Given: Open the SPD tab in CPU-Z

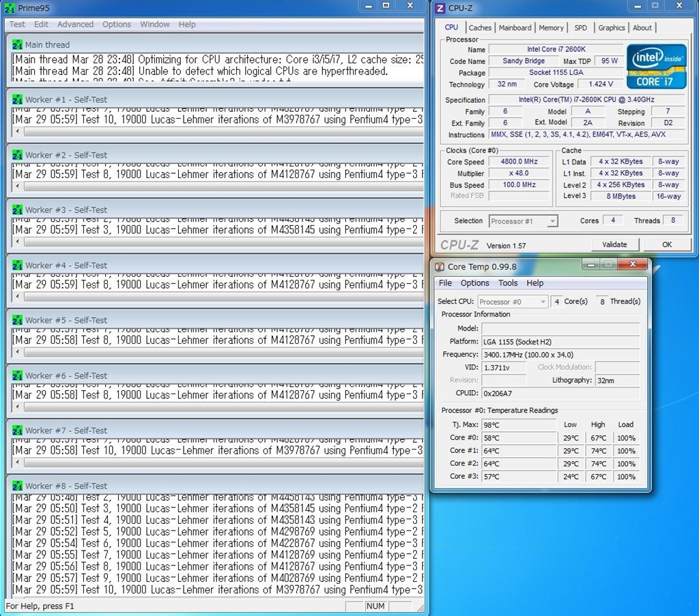Looking at the screenshot, I should click(x=580, y=28).
